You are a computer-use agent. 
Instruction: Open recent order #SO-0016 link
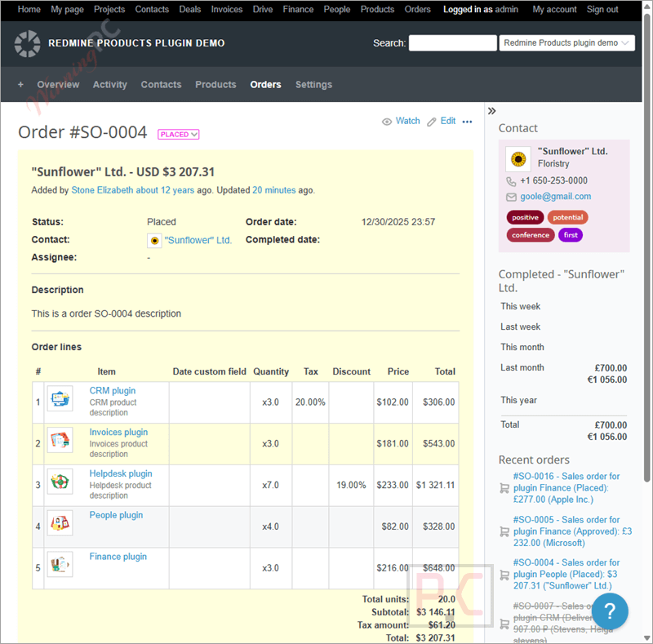tap(566, 488)
